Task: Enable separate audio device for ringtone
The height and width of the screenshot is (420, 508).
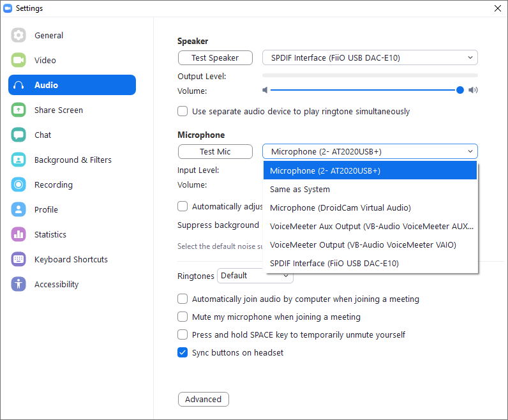Action: [183, 111]
